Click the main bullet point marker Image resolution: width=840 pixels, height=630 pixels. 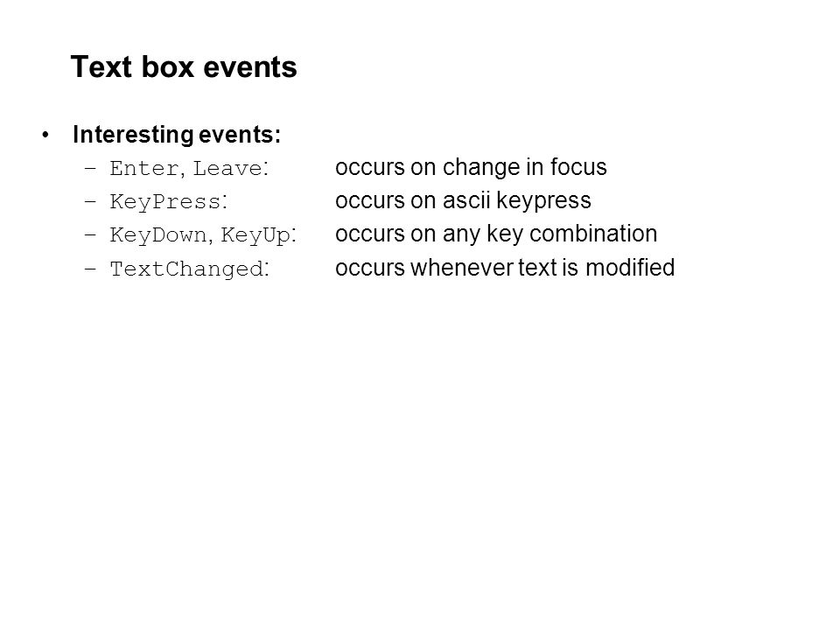point(45,135)
